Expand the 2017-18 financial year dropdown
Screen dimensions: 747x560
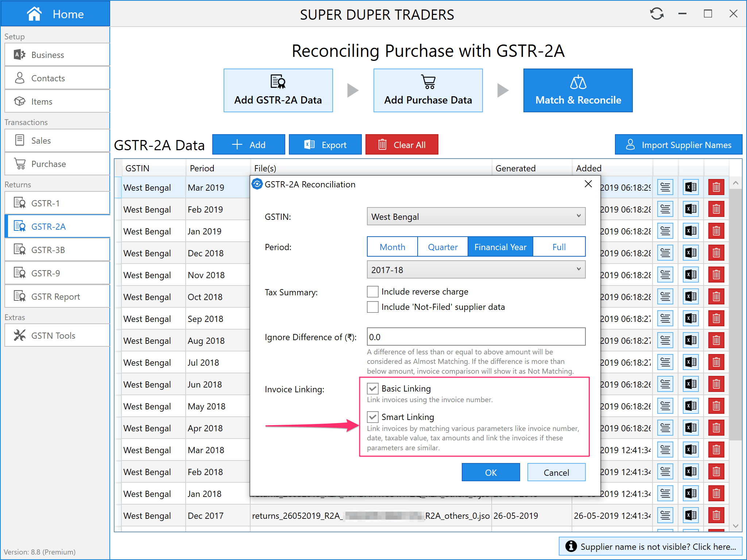476,270
